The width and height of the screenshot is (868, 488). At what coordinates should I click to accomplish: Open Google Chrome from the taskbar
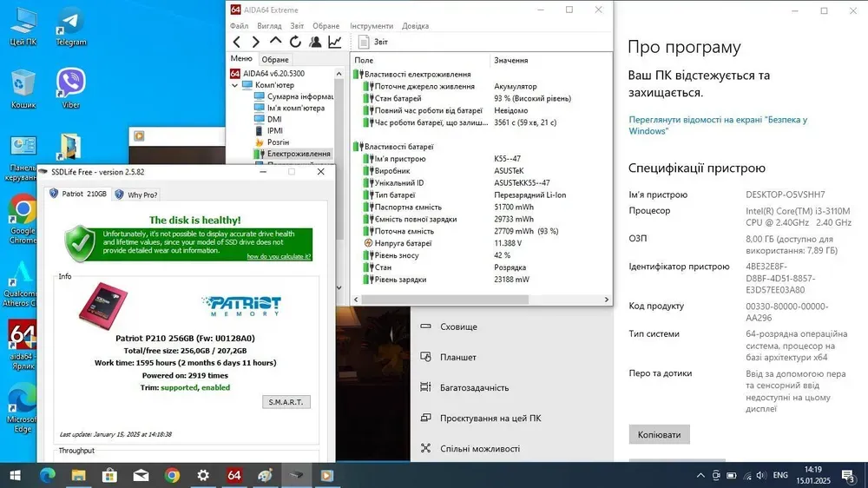tap(172, 475)
